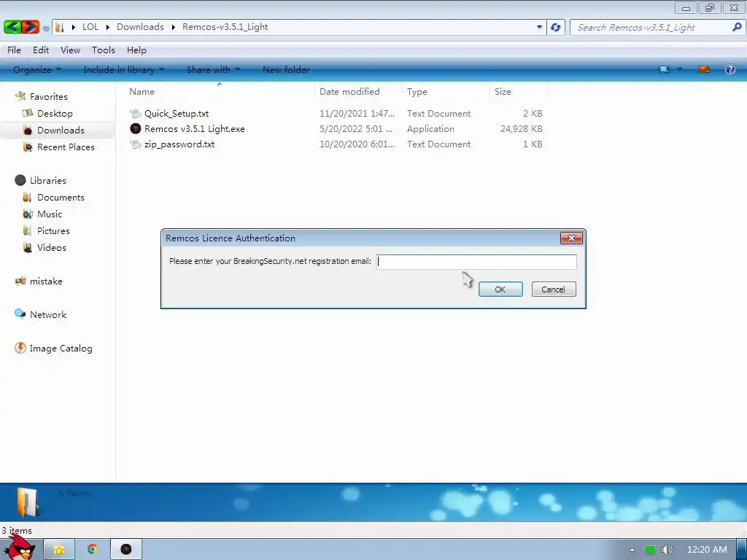Click the search magnifier icon
The height and width of the screenshot is (560, 747).
tap(737, 27)
